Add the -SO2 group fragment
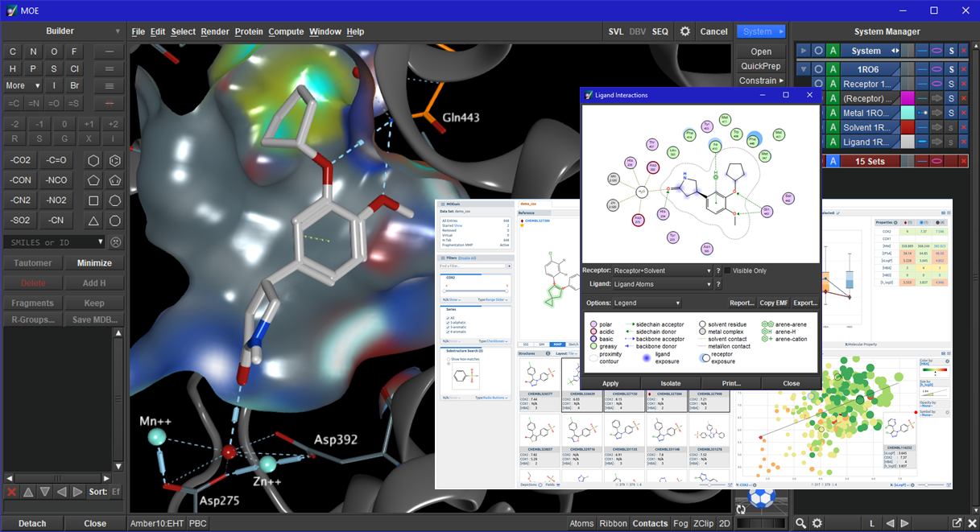The width and height of the screenshot is (980, 532). point(20,221)
